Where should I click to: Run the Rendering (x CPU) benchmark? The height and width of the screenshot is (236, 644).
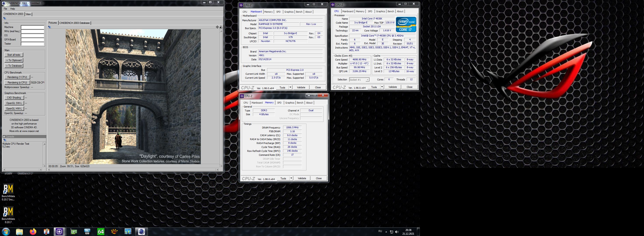click(17, 83)
